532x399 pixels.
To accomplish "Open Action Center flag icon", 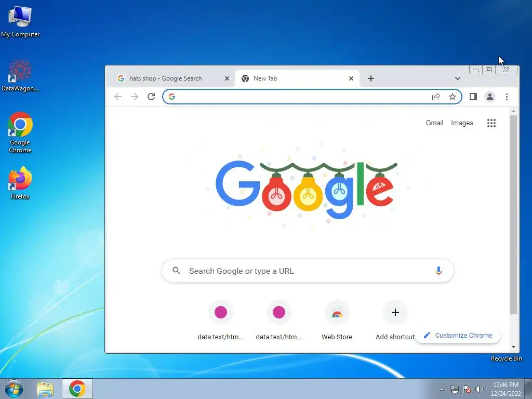I will click(467, 389).
